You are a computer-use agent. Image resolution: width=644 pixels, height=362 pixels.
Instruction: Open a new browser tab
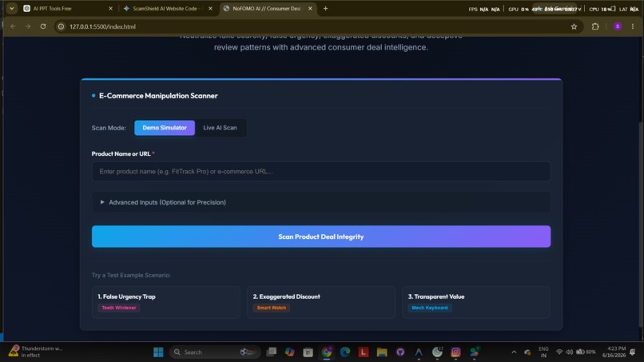325,8
